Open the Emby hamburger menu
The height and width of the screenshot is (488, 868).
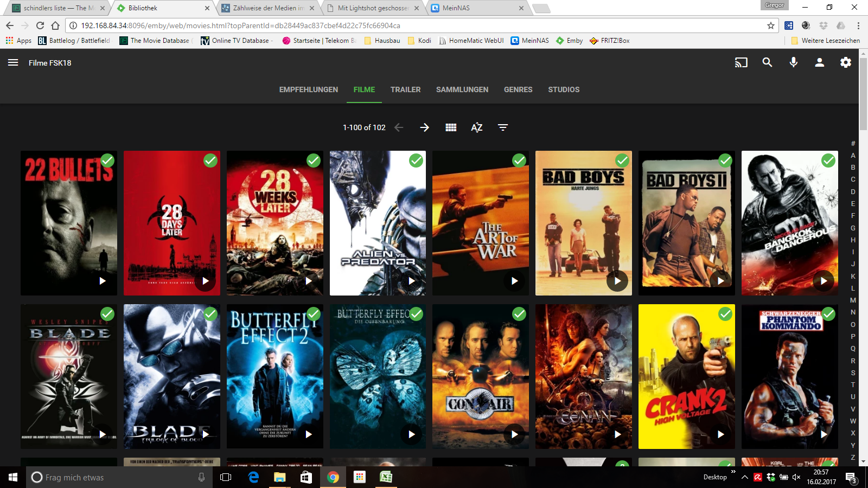[x=13, y=63]
